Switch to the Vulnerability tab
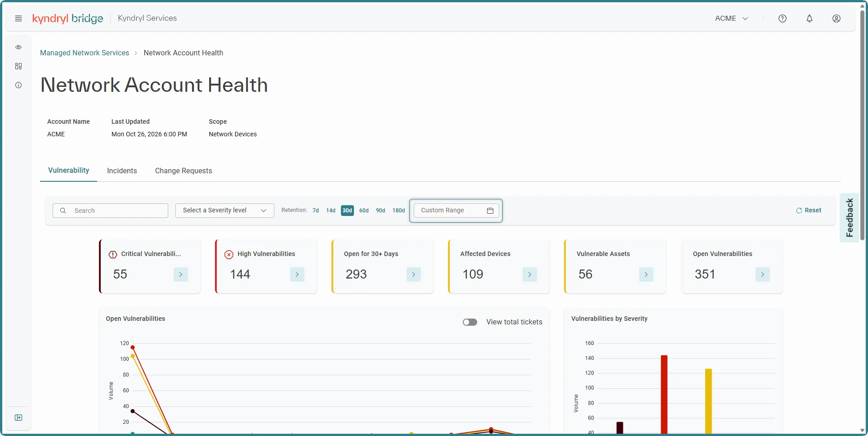868x436 pixels. 68,171
